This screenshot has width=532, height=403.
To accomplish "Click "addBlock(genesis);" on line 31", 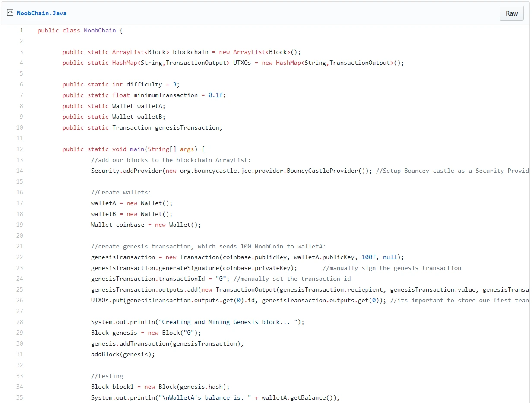I will coord(123,354).
